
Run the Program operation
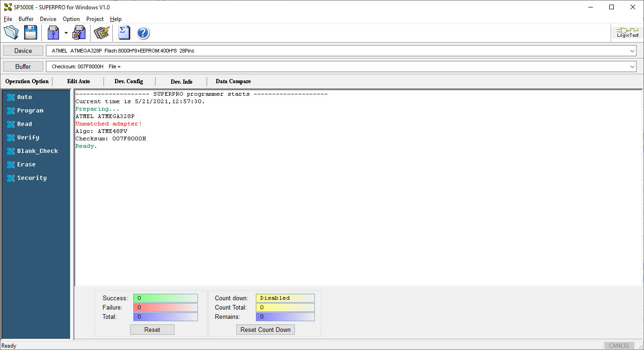click(30, 111)
